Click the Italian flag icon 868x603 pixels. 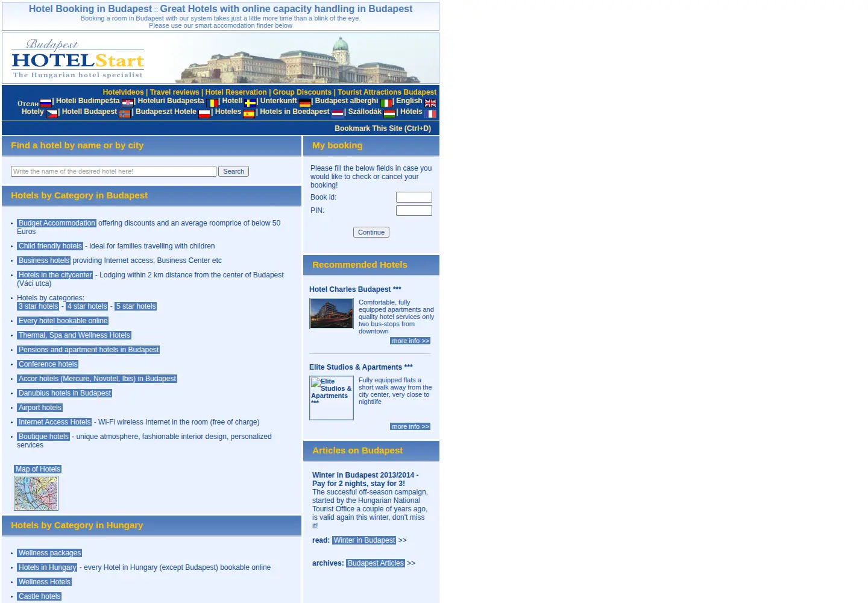point(386,103)
